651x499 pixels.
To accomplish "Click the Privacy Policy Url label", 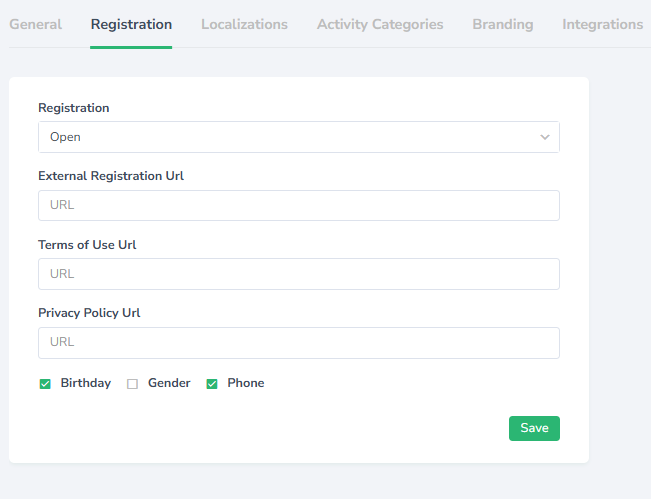I will click(x=89, y=313).
